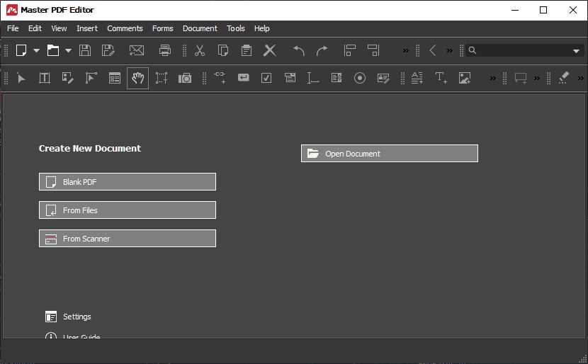Click the Insert Button form icon
The height and width of the screenshot is (364, 588).
click(x=244, y=78)
